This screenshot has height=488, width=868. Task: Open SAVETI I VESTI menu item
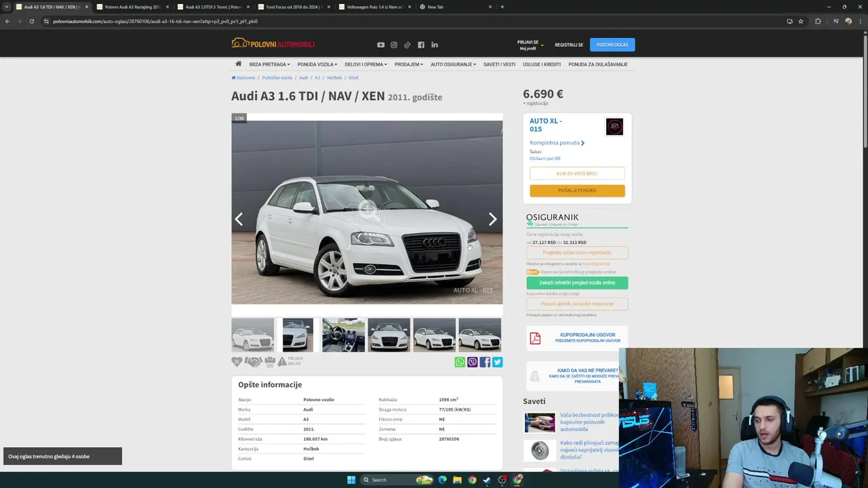tap(499, 64)
